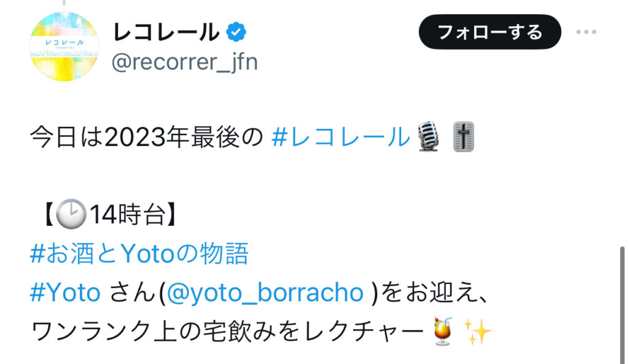Viewport: 629px width, 364px height.
Task: Click the studio microphone emoji
Action: point(429,136)
